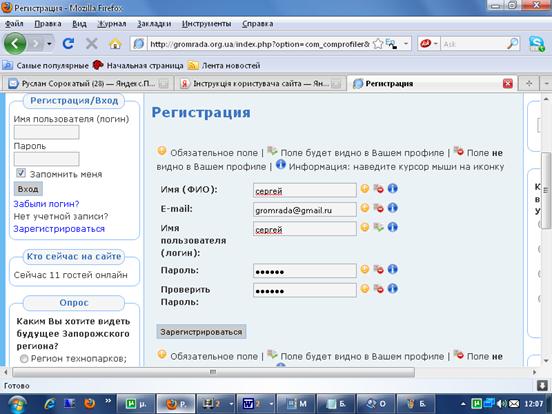Focus the E-mail input field
Image resolution: width=552 pixels, height=414 pixels.
click(305, 210)
